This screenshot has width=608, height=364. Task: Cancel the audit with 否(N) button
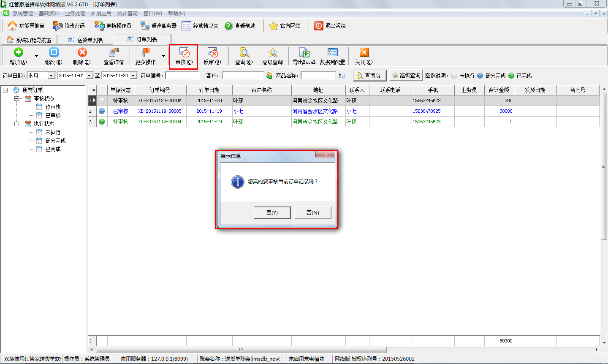pyautogui.click(x=312, y=212)
